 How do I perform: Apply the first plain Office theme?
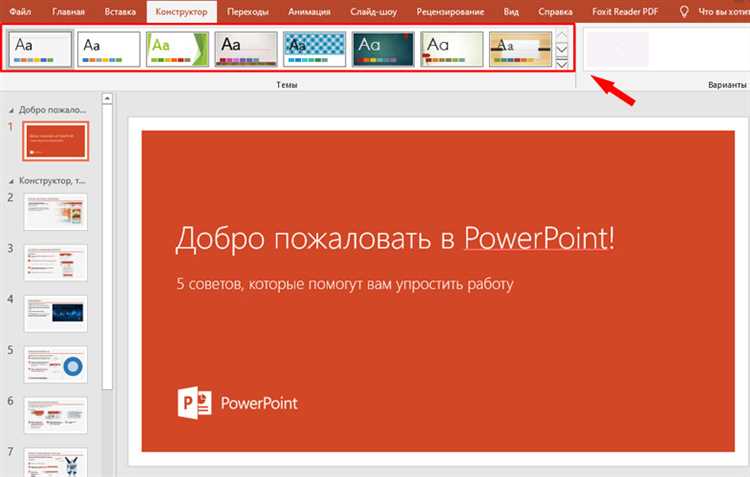[40, 49]
